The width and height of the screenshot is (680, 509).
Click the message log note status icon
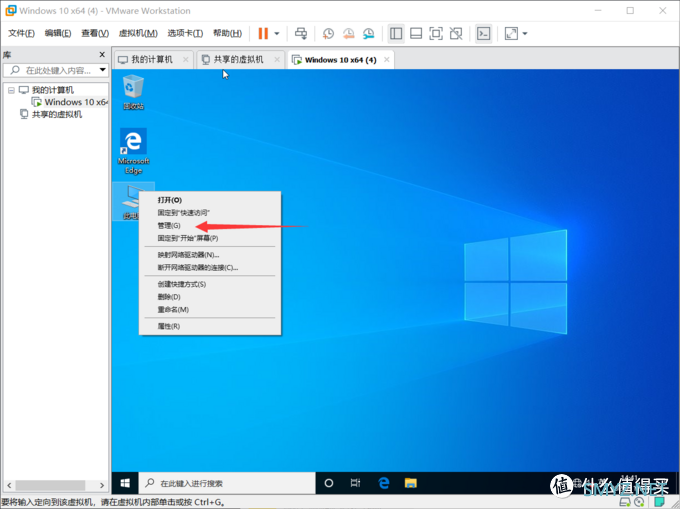tap(659, 502)
